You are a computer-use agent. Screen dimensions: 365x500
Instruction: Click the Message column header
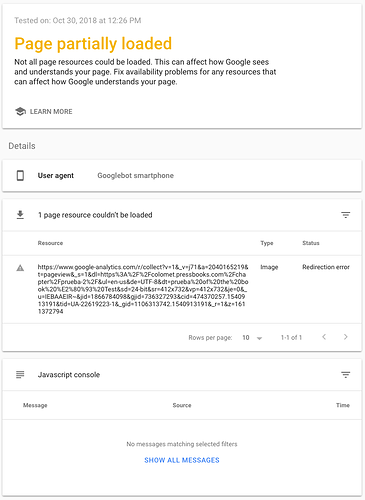[x=35, y=405]
